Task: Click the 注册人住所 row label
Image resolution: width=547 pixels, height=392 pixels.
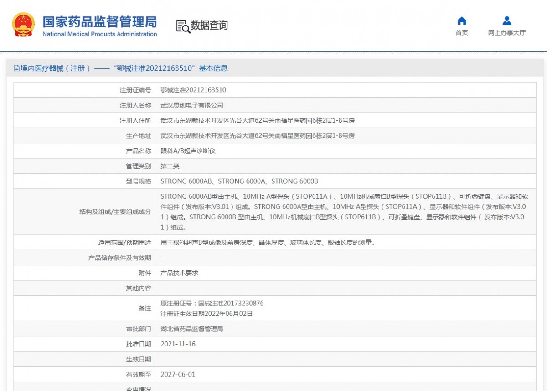Action: [x=135, y=120]
